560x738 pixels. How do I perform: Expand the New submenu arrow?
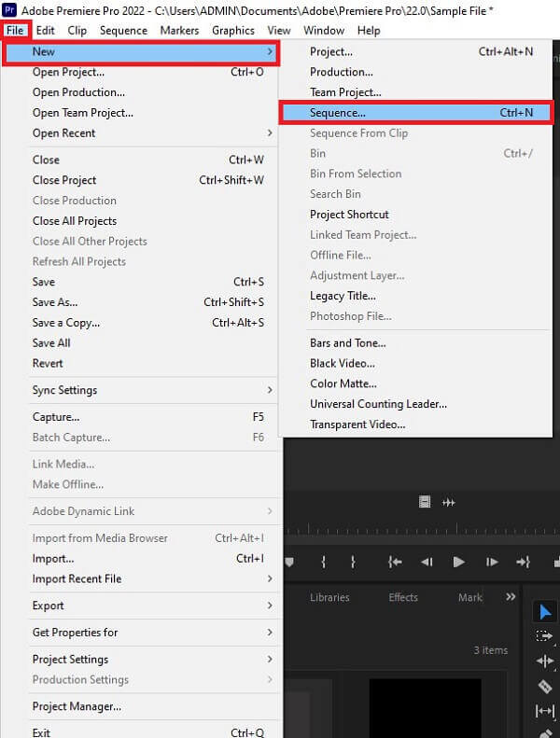(270, 51)
